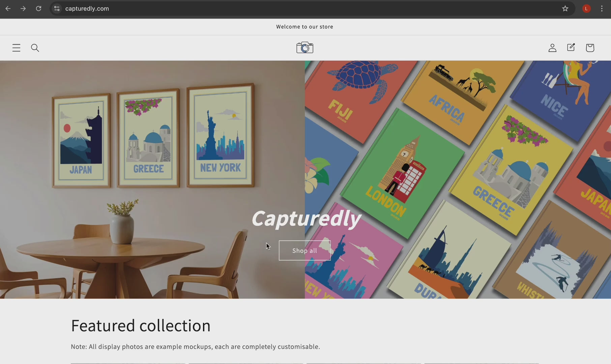Open the account login icon
The width and height of the screenshot is (611, 364).
pyautogui.click(x=552, y=48)
